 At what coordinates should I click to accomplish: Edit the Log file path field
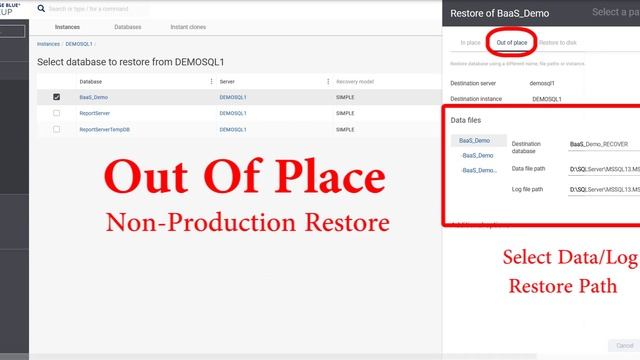point(604,189)
